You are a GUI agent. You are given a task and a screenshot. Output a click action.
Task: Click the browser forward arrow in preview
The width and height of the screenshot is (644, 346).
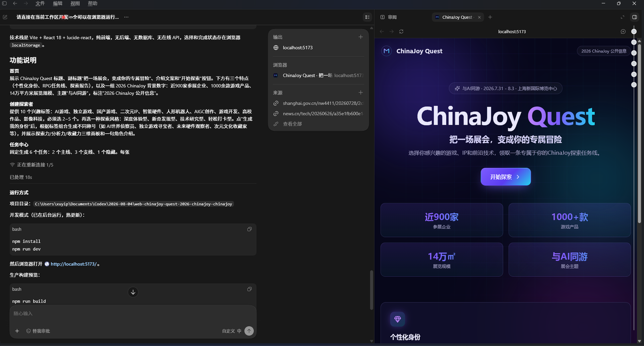pos(391,31)
